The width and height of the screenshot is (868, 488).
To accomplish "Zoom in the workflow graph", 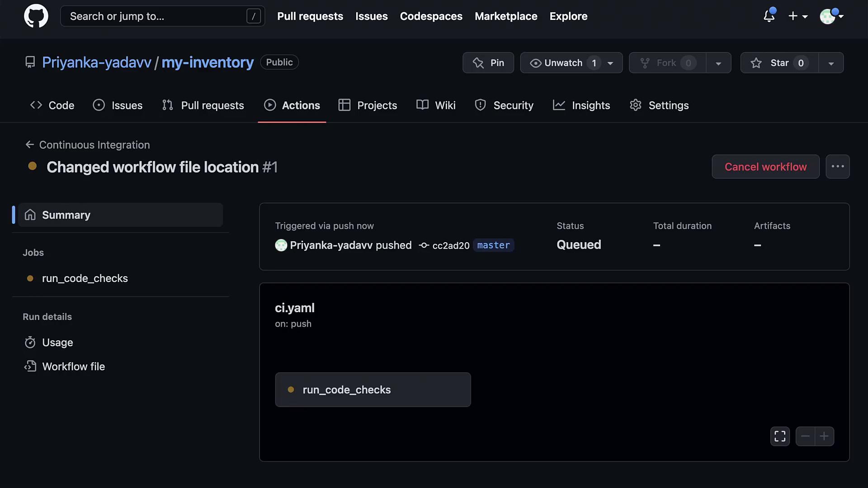I will (824, 436).
